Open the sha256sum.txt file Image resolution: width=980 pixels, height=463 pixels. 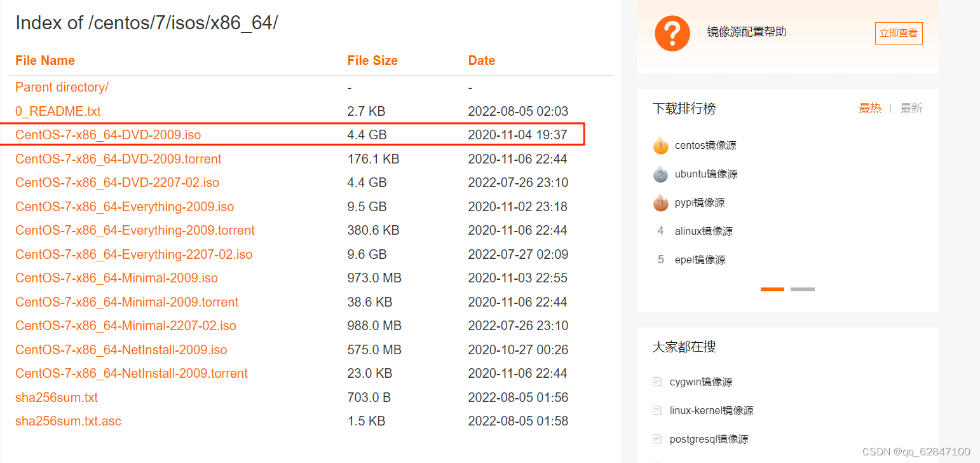click(57, 397)
